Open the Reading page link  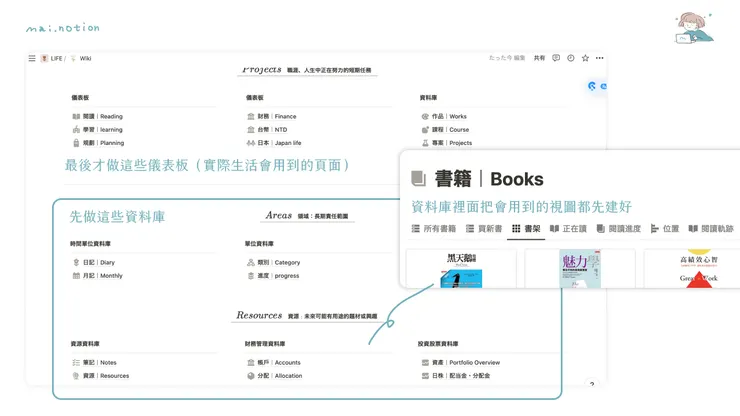pos(103,116)
